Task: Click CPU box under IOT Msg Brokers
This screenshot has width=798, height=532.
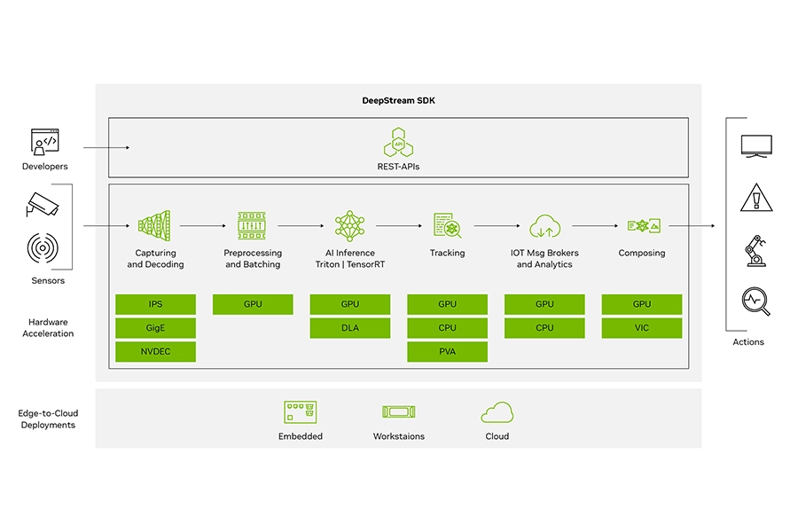Action: point(544,328)
